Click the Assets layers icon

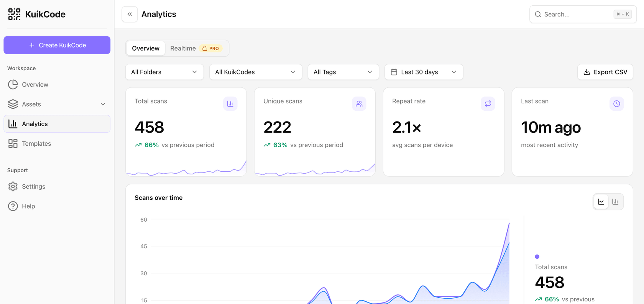click(x=13, y=104)
